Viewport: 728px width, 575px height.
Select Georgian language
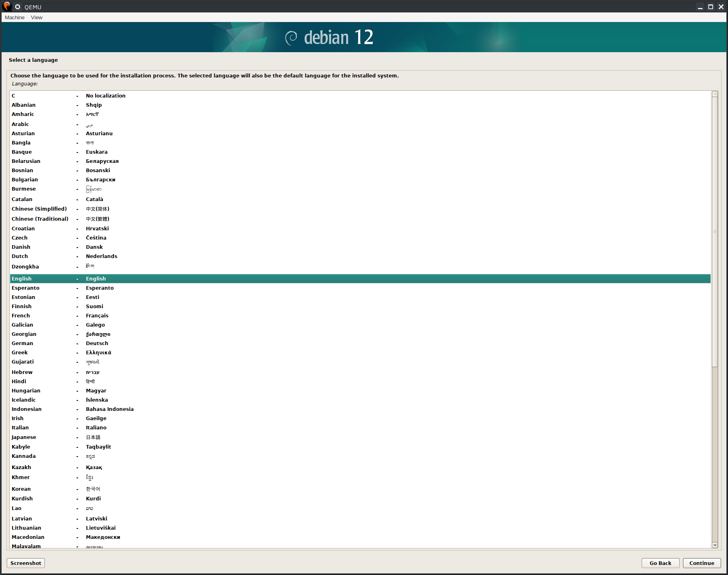[x=360, y=334]
